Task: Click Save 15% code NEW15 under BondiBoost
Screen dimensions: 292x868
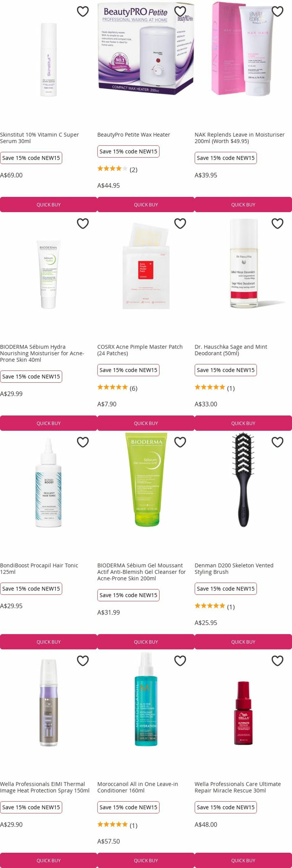Action: (x=31, y=589)
